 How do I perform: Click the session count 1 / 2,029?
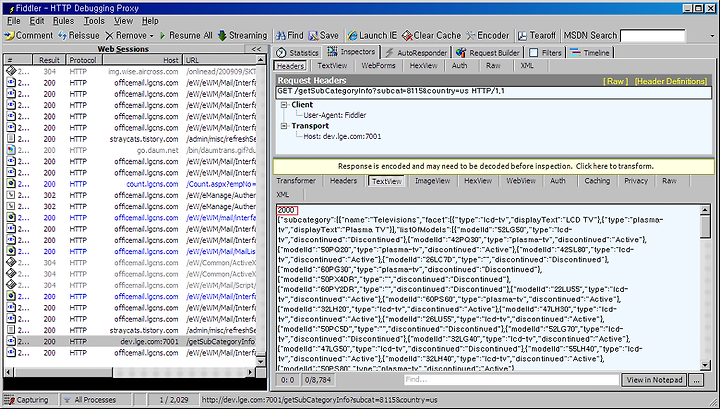(174, 400)
